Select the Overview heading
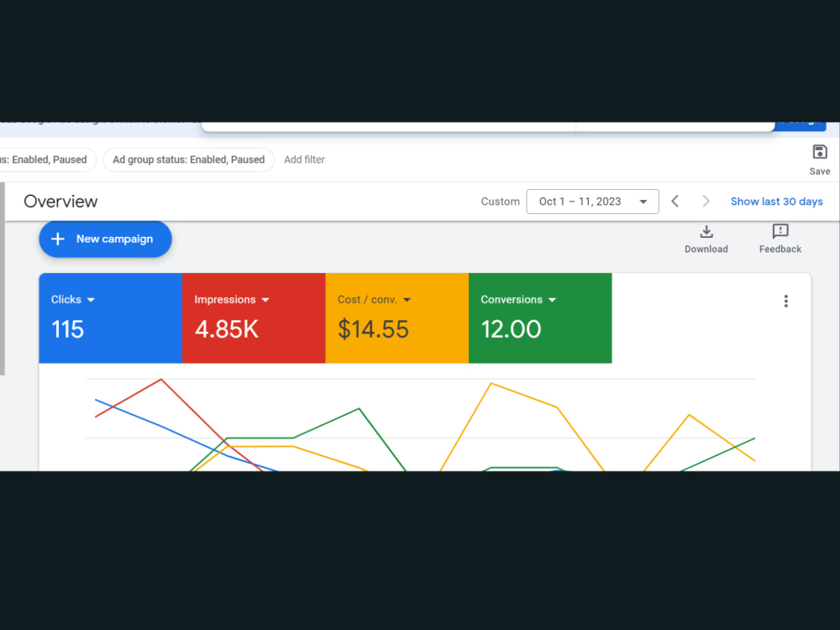The height and width of the screenshot is (630, 840). [x=60, y=202]
